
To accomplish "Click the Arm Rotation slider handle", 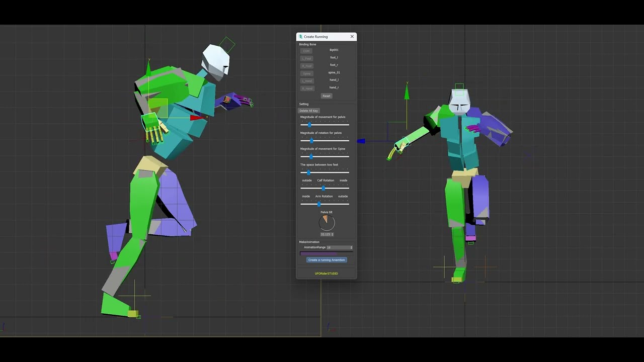I will click(319, 204).
